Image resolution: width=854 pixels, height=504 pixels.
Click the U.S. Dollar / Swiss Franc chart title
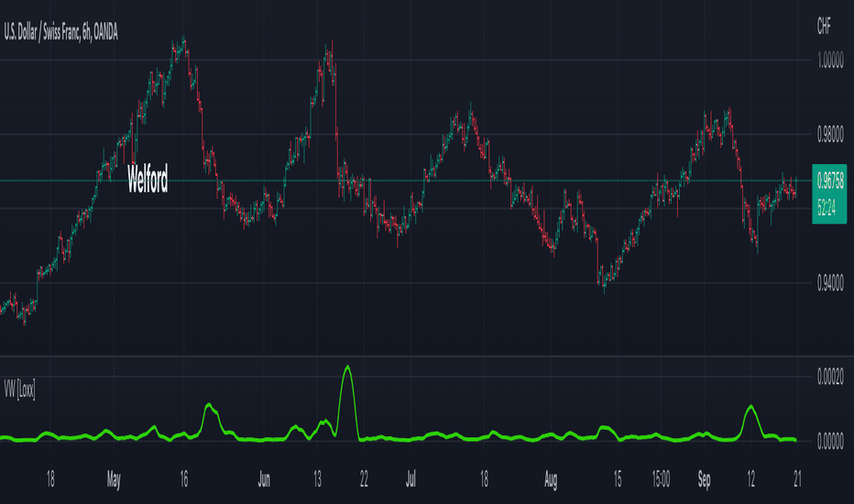(x=61, y=33)
